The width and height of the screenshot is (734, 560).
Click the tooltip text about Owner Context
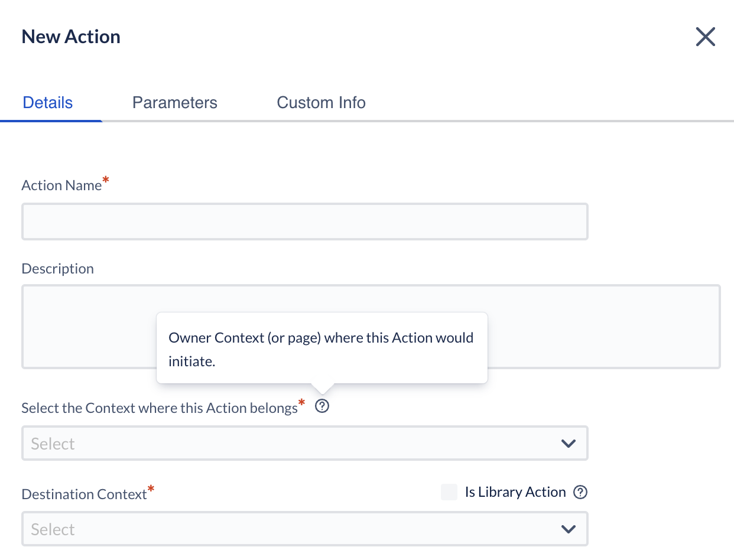click(x=321, y=350)
